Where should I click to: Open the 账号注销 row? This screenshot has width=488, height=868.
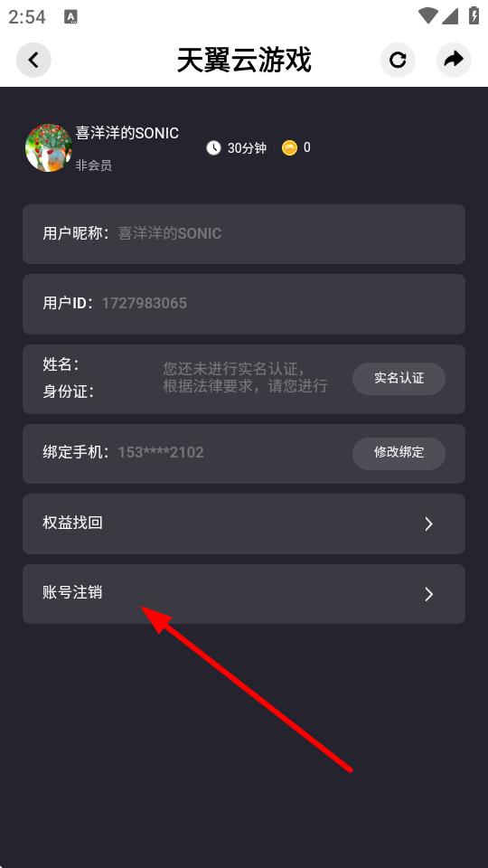[244, 594]
